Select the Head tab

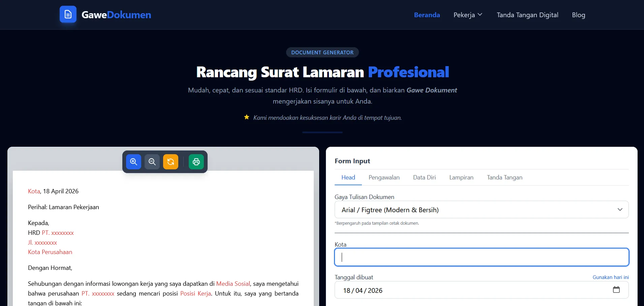point(348,177)
